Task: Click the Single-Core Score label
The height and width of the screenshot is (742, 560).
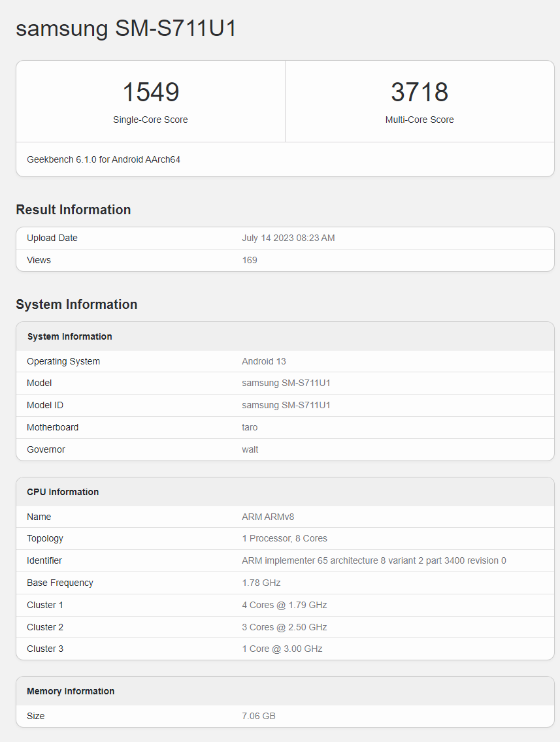Action: tap(150, 120)
